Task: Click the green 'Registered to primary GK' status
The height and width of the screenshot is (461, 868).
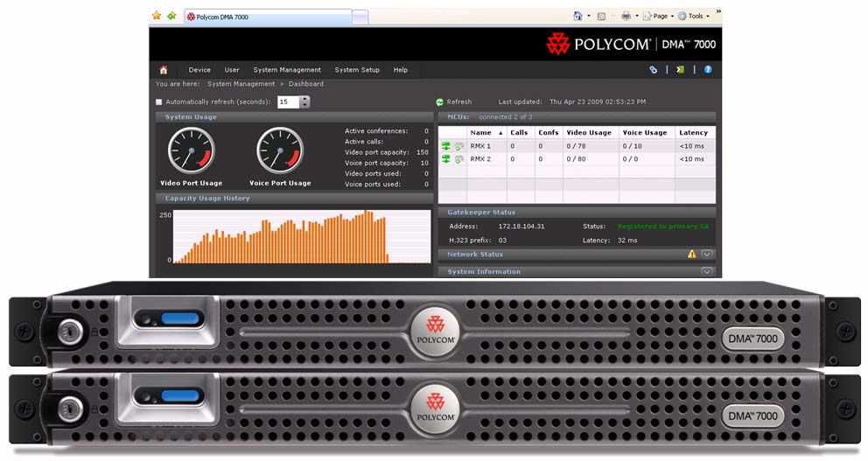Action: 663,227
